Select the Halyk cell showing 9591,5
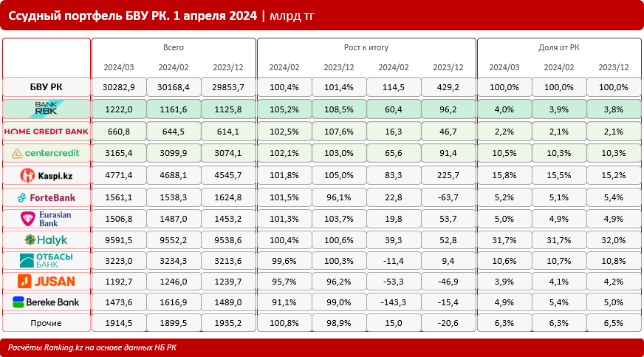644x357 pixels. click(x=120, y=240)
